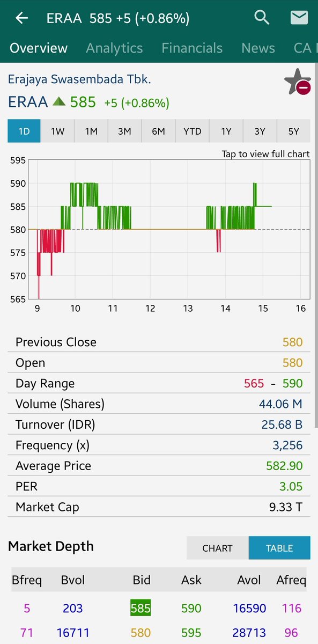Show Market Depth as CHART

pos(217,548)
